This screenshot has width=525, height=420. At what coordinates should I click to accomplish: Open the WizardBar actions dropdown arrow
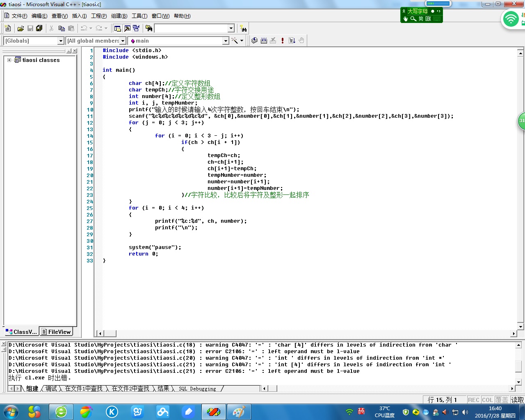tap(242, 40)
